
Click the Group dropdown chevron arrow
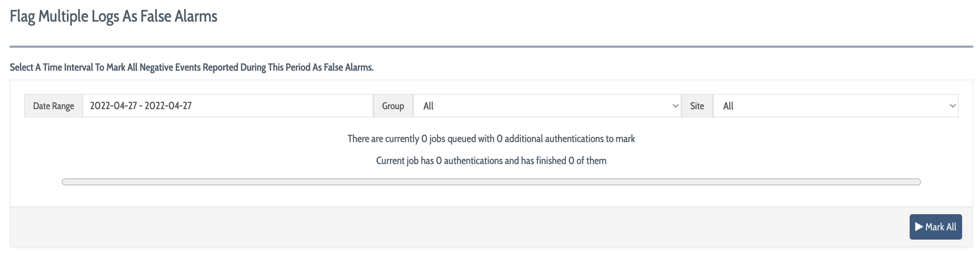click(675, 106)
